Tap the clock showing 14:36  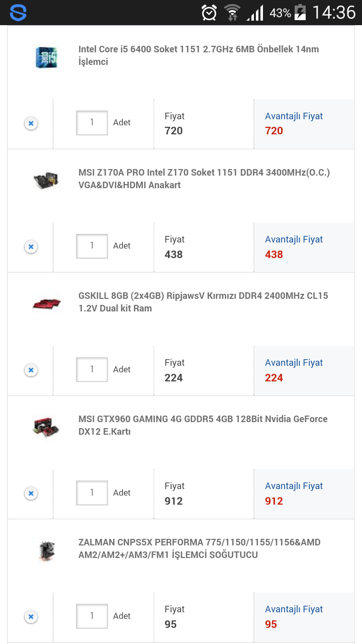[x=334, y=13]
